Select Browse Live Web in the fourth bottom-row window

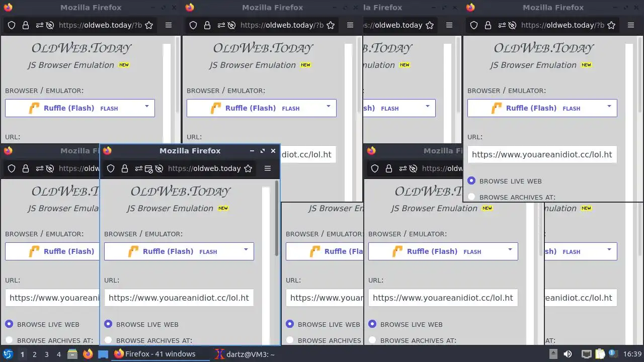(372, 324)
